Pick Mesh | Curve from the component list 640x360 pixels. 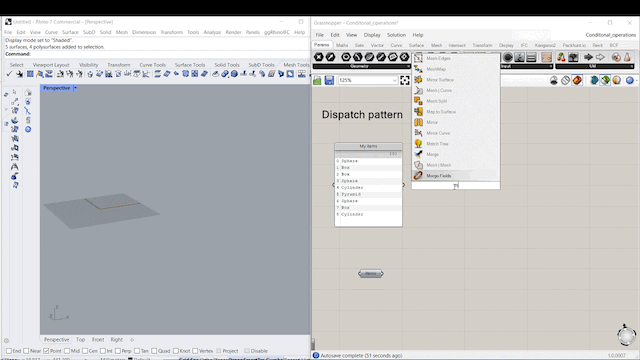coord(456,90)
